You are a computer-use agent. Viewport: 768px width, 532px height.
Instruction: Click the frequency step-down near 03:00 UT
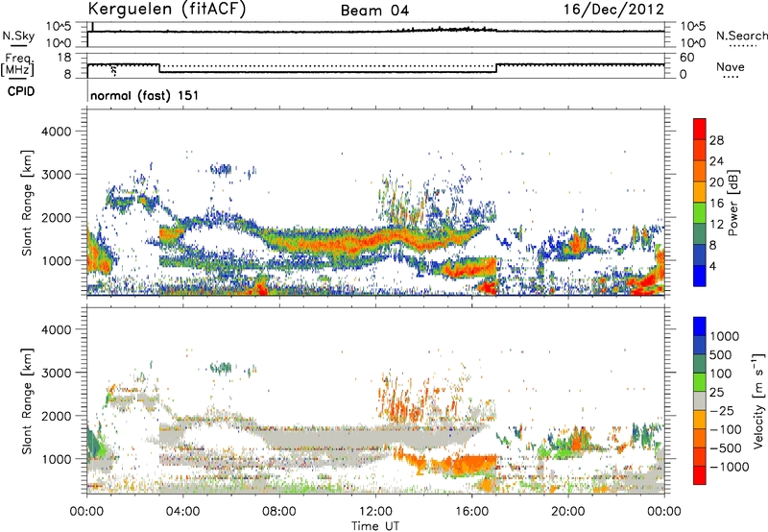[x=159, y=68]
